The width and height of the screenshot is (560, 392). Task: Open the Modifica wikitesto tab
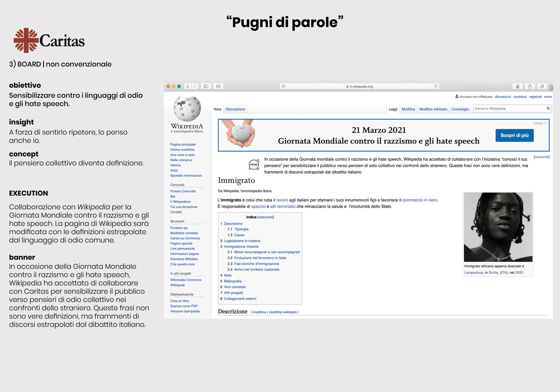433,109
